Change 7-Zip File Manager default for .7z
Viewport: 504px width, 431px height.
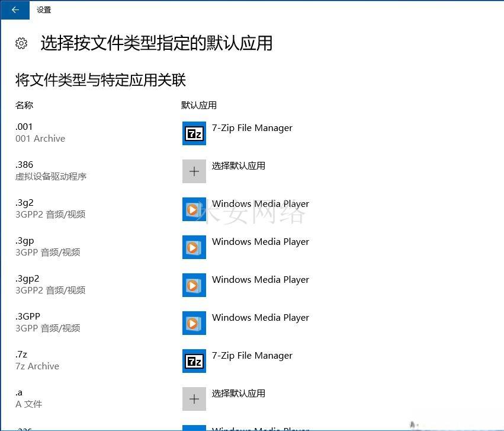coord(252,356)
